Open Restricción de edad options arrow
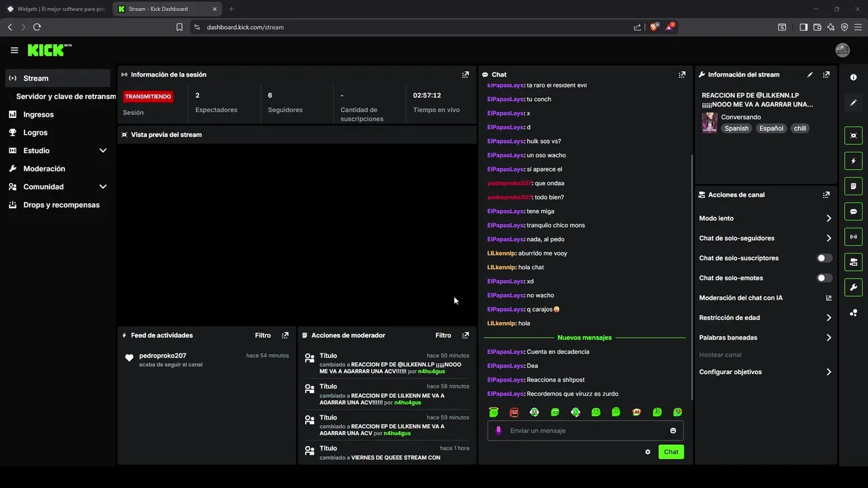The image size is (868, 488). coord(829,317)
